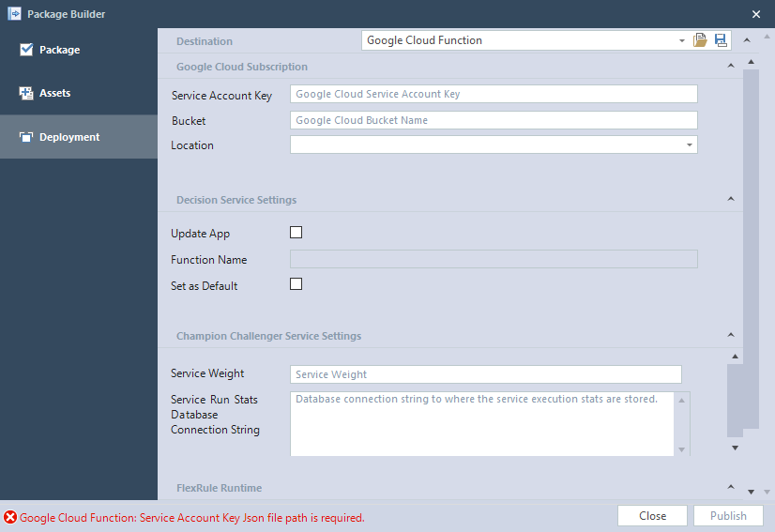
Task: Click the Decision Service Settings heading
Action: (236, 200)
